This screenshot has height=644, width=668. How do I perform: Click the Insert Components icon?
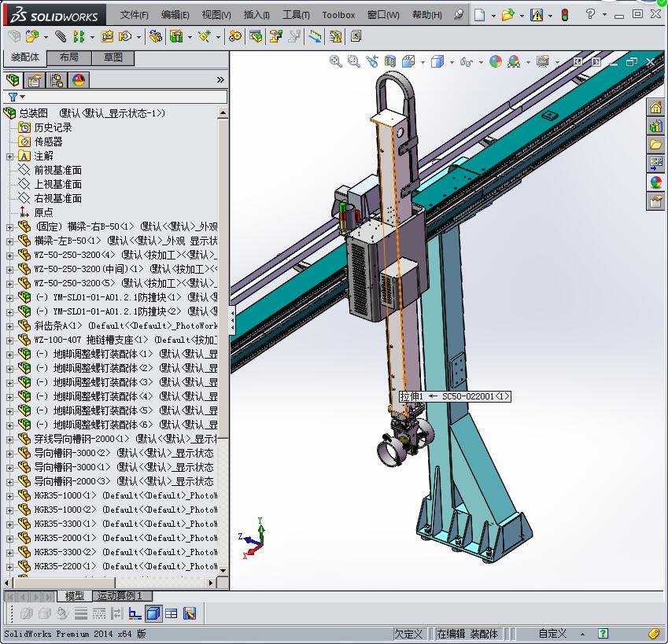[x=32, y=37]
